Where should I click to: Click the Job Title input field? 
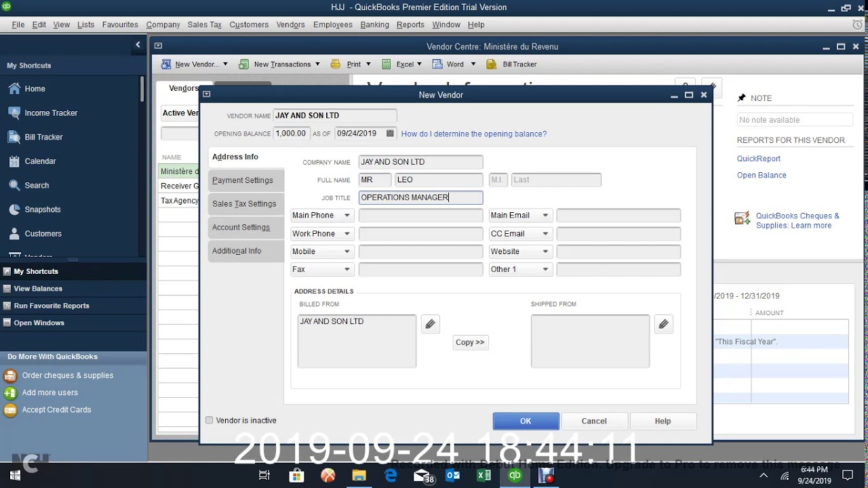point(420,197)
